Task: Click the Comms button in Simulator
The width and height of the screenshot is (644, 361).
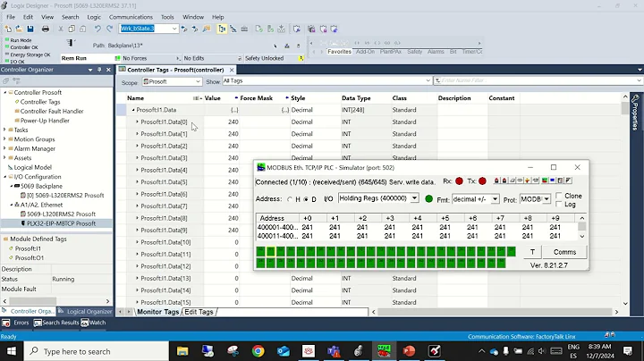Action: (564, 252)
